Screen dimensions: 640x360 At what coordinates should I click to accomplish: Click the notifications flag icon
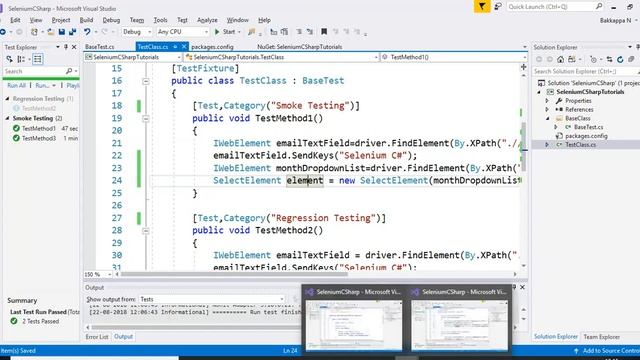[482, 7]
